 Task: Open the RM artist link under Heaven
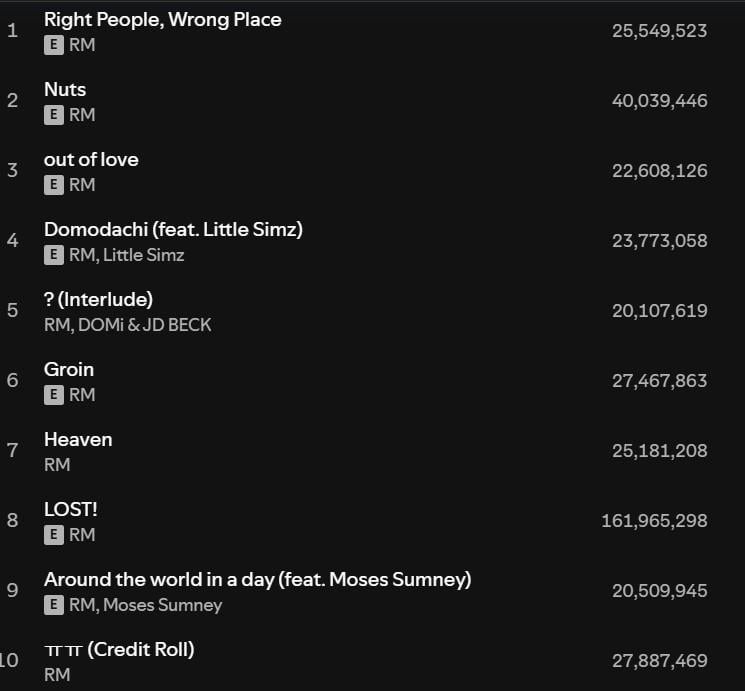tap(57, 465)
